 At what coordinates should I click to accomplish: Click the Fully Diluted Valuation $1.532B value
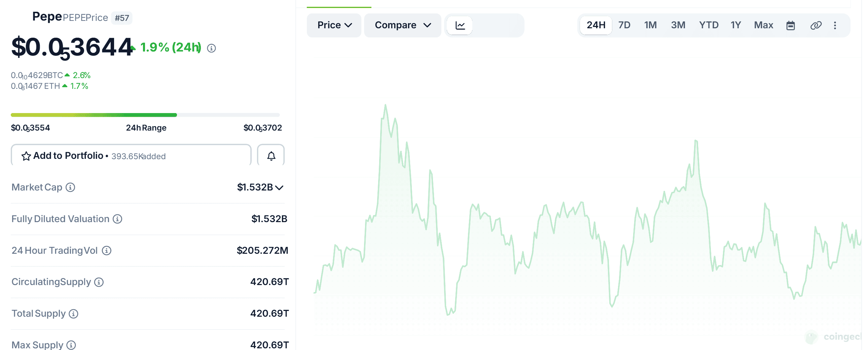point(269,219)
